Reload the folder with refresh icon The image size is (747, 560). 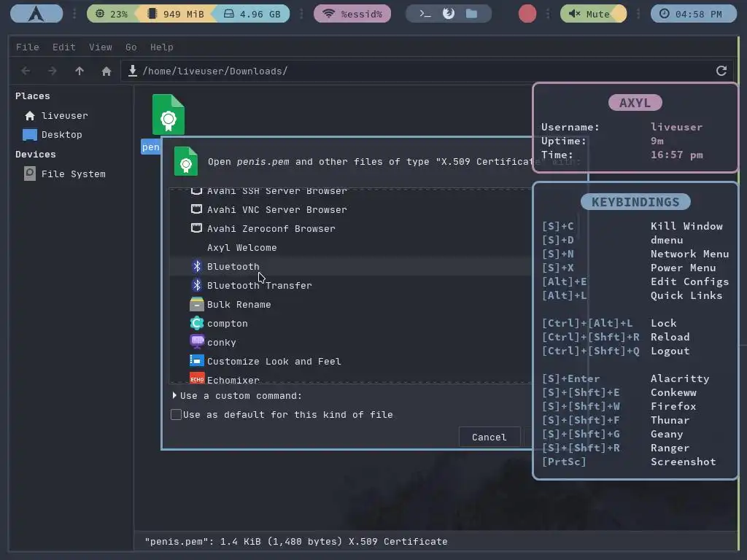(x=721, y=71)
